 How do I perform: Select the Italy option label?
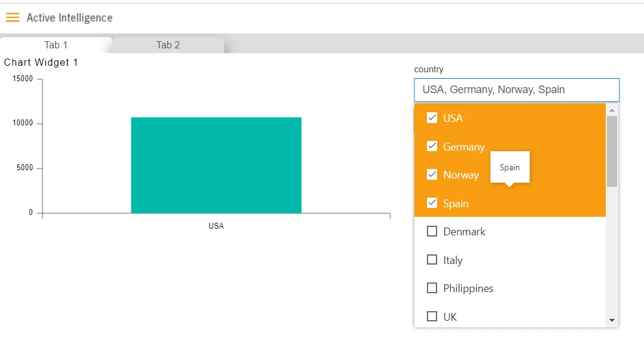[x=453, y=260]
